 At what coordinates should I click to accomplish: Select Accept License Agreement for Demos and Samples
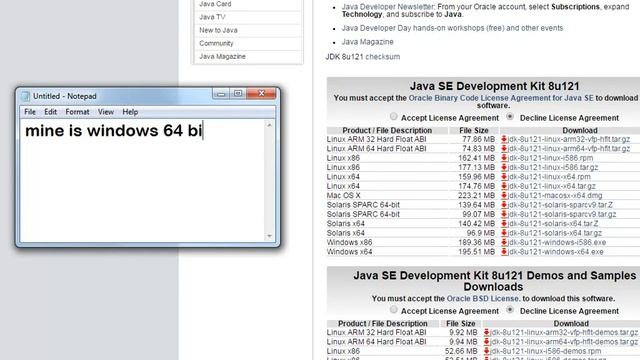click(393, 310)
